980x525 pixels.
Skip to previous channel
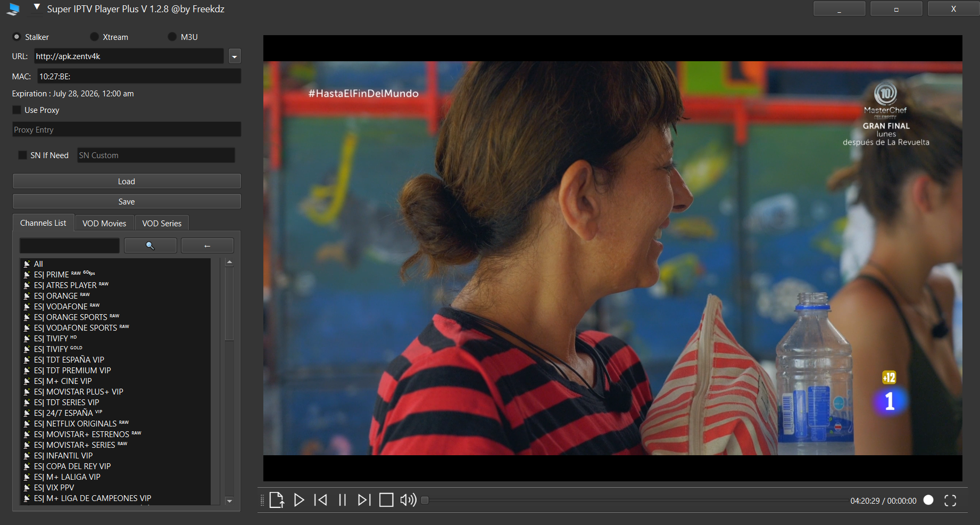(x=321, y=500)
